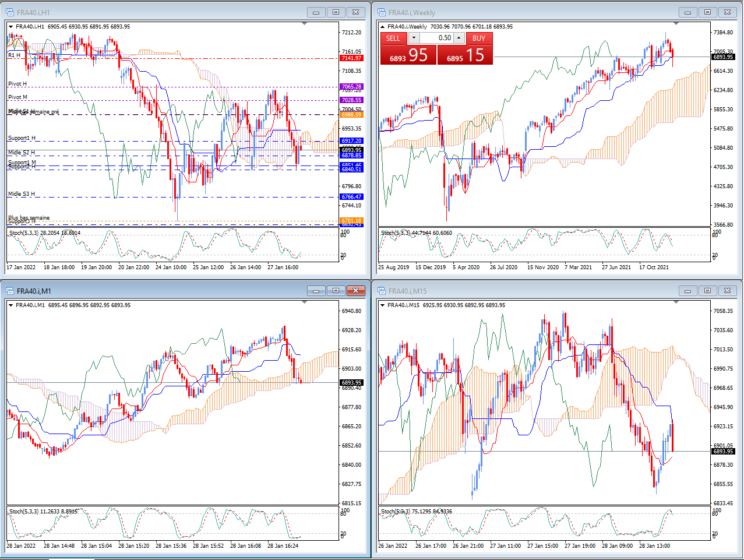This screenshot has width=744, height=560.
Task: Select the Midle S2 H level label
Action: 22,153
